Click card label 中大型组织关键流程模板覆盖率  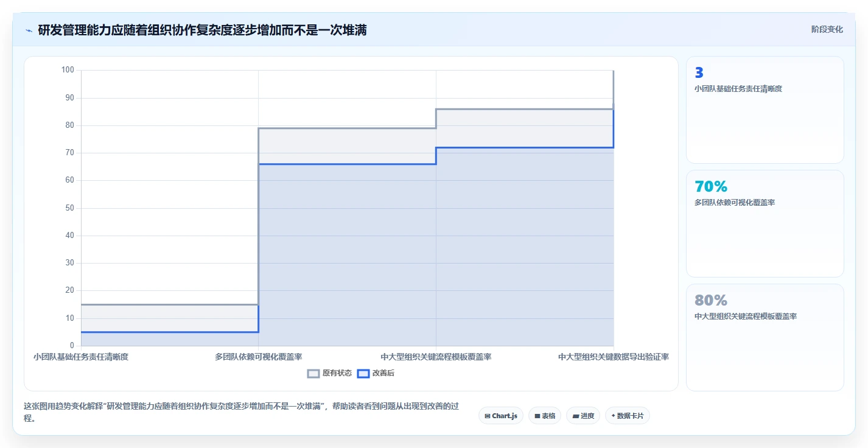tap(745, 317)
